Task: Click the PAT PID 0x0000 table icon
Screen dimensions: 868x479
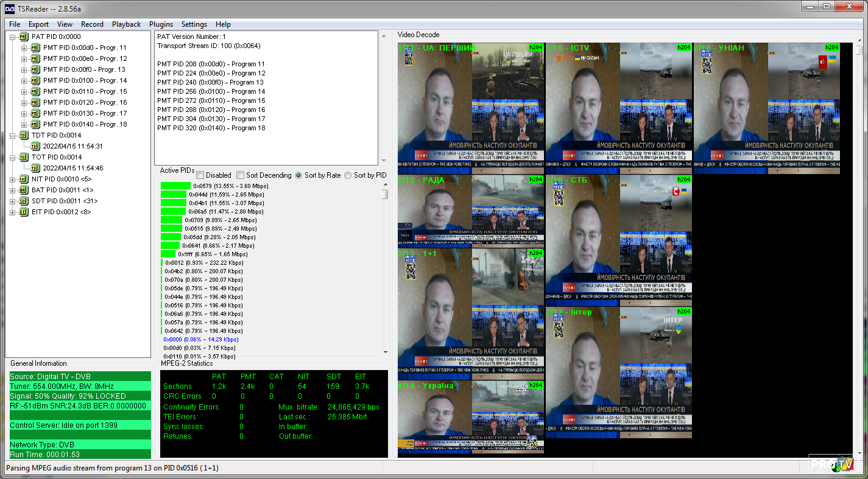Action: 24,37
